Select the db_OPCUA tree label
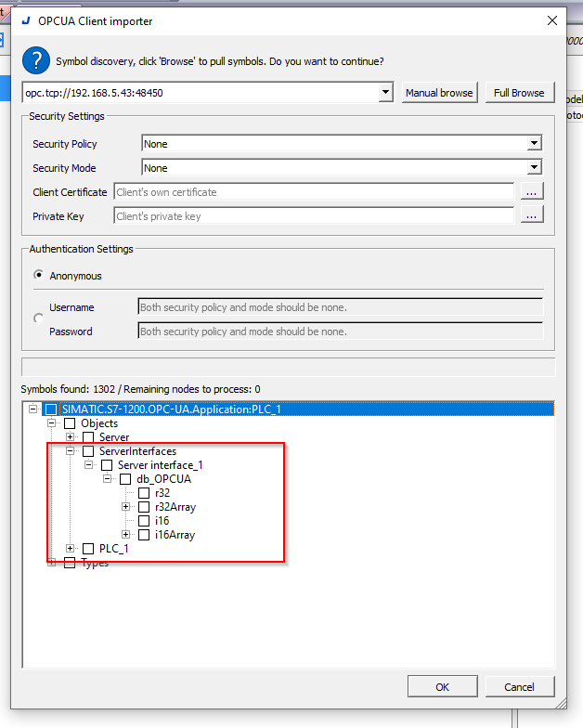583x728 pixels. [163, 479]
